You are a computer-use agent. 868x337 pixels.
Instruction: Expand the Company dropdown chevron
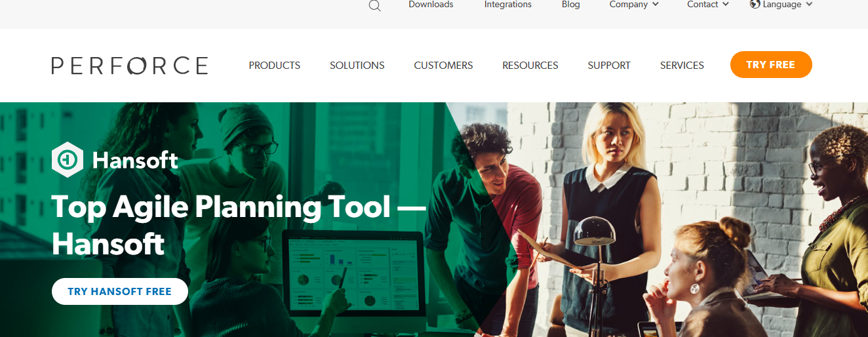click(656, 5)
